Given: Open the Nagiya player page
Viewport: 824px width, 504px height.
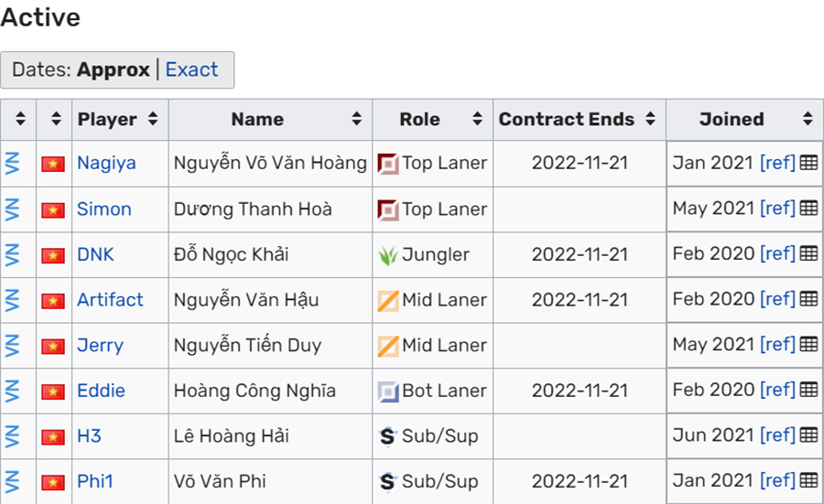Looking at the screenshot, I should 107,164.
